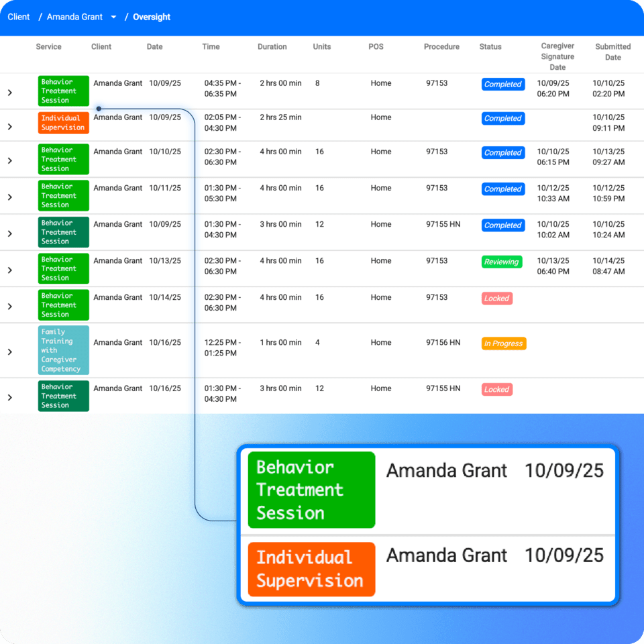Select the Family Training with Caregiver Competency badge
This screenshot has width=644, height=644.
point(63,350)
